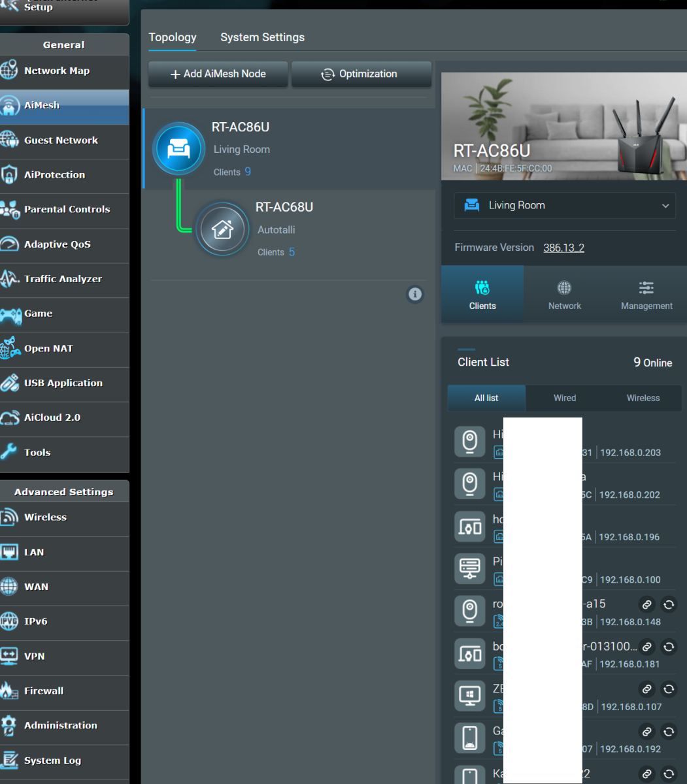Click link icon for client 192.168.0.192
The image size is (687, 784).
pos(646,732)
